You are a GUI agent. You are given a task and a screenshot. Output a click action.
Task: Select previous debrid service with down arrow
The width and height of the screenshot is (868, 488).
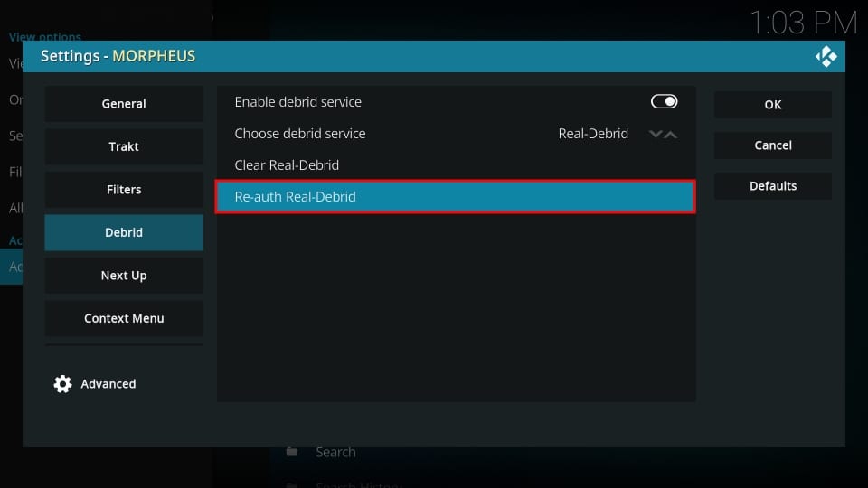click(656, 134)
